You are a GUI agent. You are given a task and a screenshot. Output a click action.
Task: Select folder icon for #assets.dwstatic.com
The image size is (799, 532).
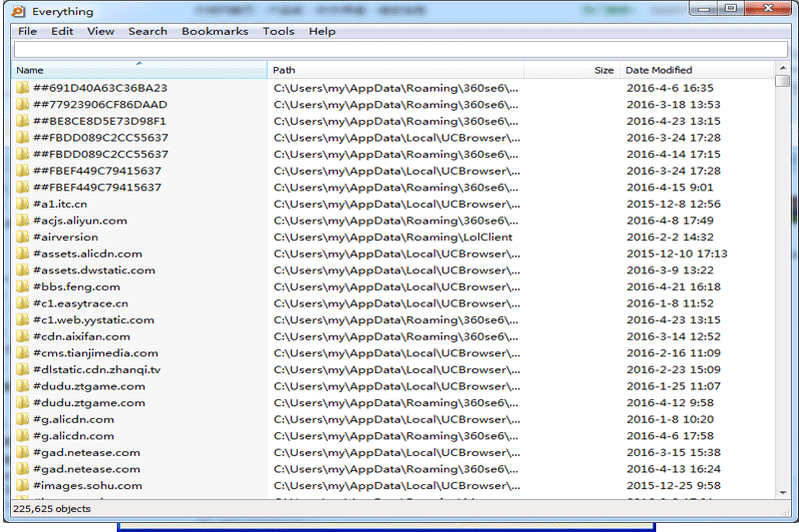[22, 270]
